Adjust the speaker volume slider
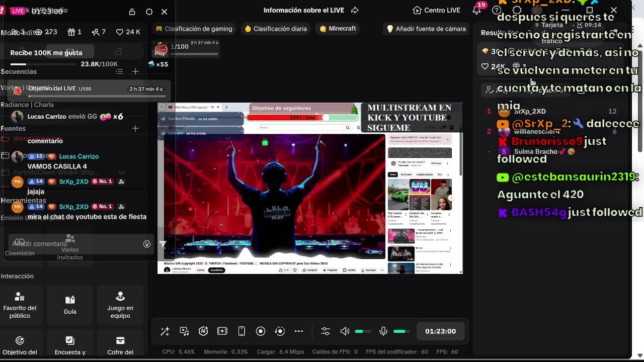This screenshot has width=644, height=362. [x=363, y=331]
